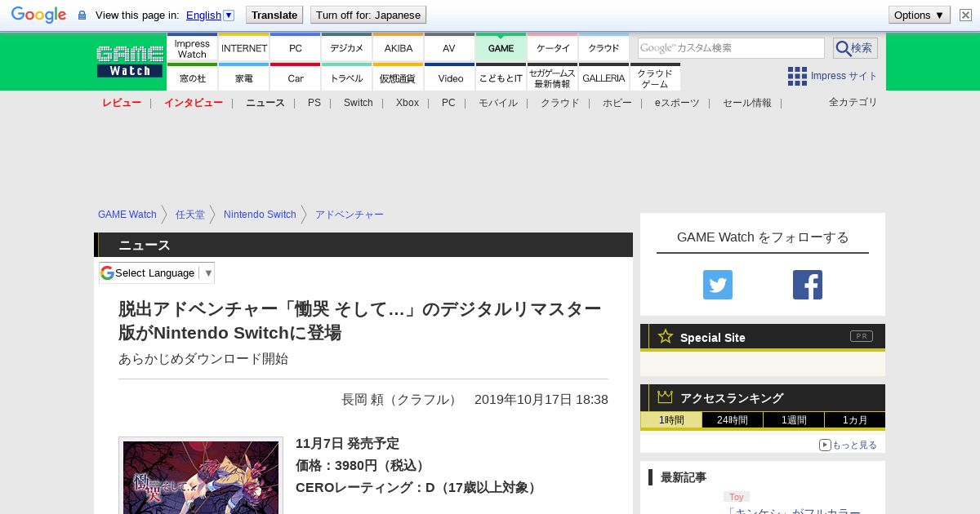The height and width of the screenshot is (514, 980).
Task: Click the クラウド link in subnav
Action: 560,103
